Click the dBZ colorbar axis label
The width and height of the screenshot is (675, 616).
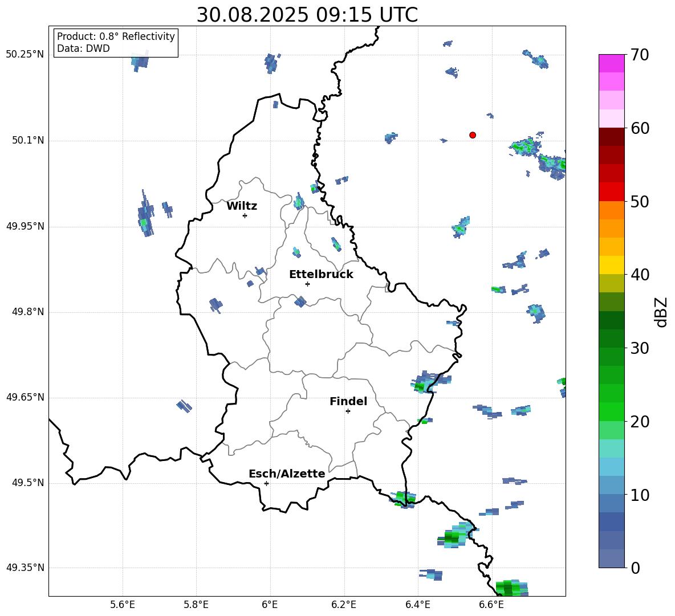point(661,312)
